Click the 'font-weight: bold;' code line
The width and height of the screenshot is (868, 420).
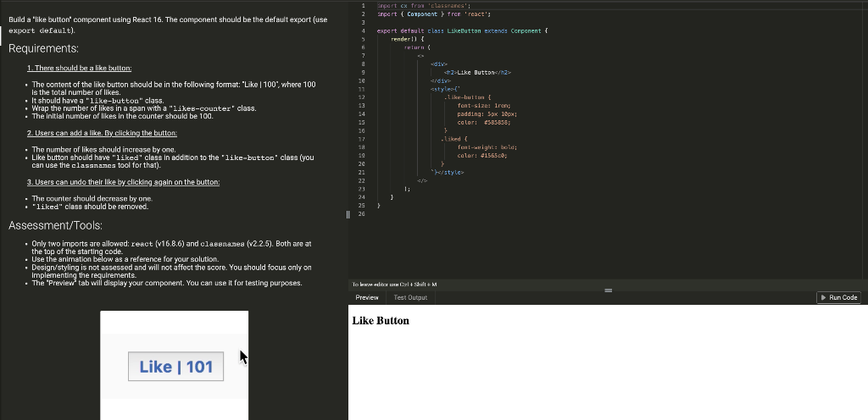(x=487, y=147)
